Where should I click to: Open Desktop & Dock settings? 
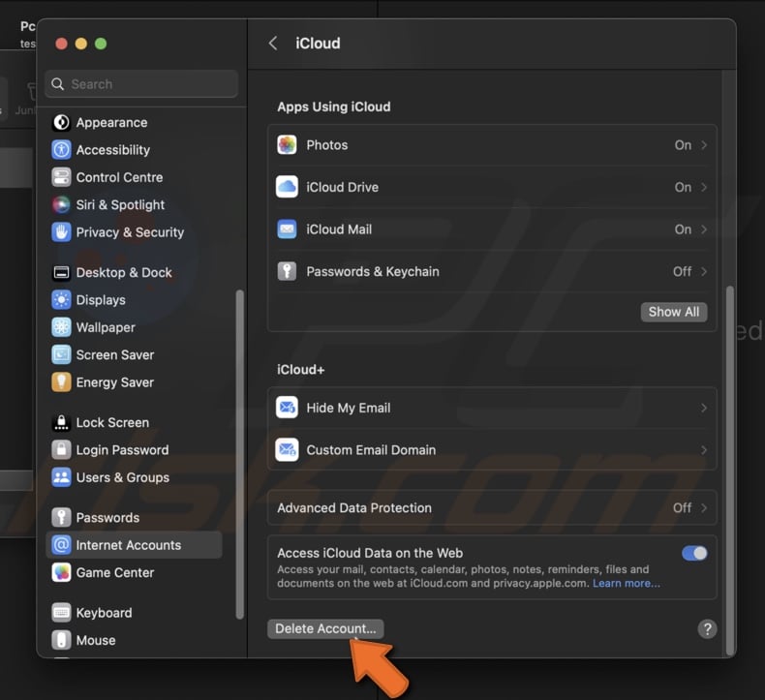point(123,273)
